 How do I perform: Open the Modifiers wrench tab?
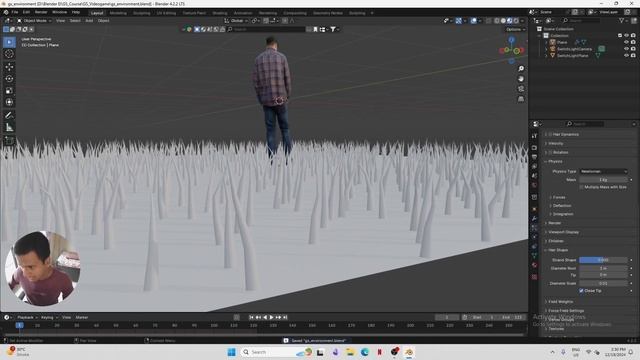tap(534, 219)
